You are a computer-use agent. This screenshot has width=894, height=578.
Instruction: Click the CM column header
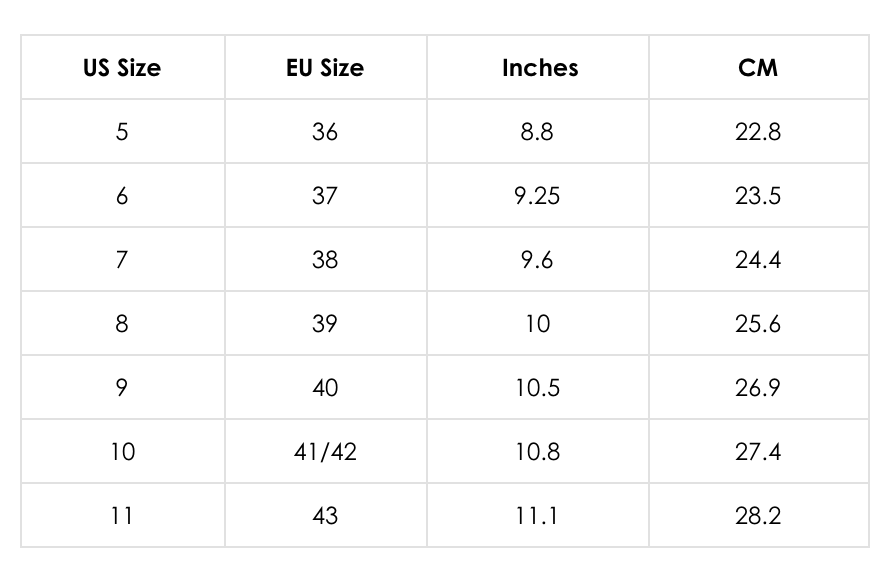757,68
